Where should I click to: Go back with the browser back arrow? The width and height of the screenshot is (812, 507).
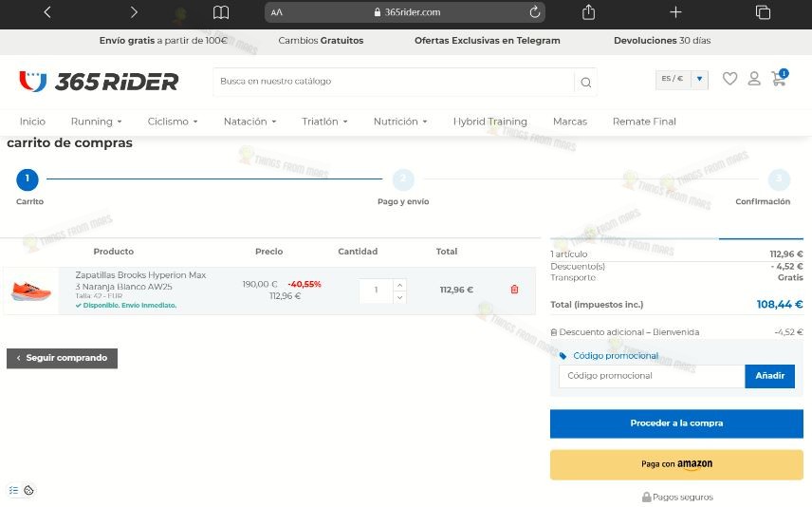(47, 12)
